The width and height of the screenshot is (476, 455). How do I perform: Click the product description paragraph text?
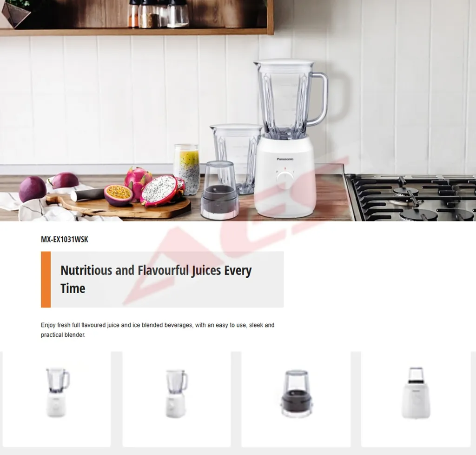point(158,330)
